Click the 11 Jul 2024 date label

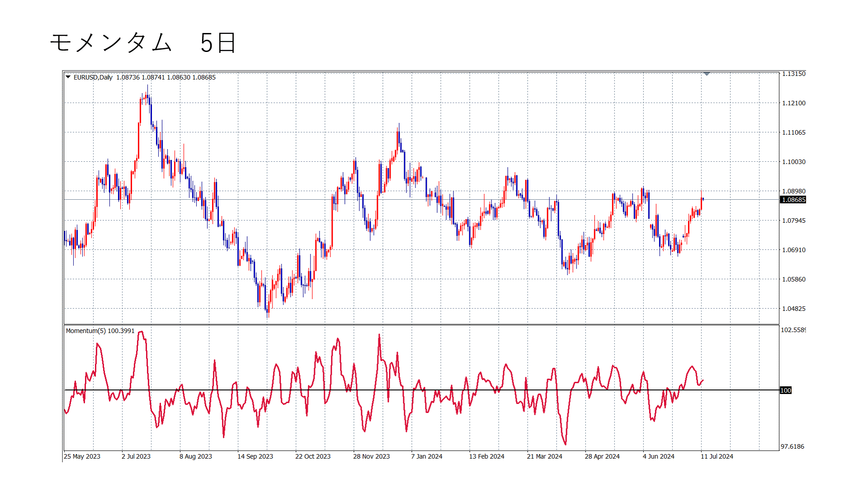click(x=717, y=456)
